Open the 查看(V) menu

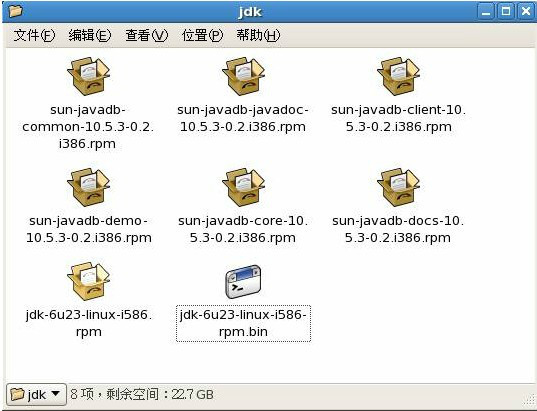146,35
